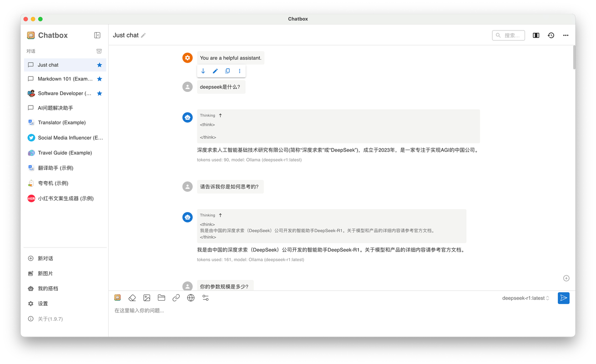Unstar the Just chat conversation

[100, 65]
